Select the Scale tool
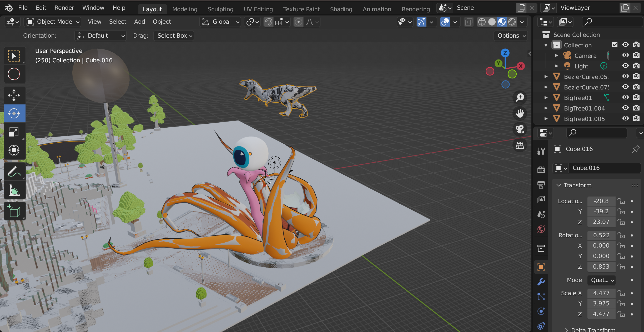This screenshot has width=644, height=332. 14,132
